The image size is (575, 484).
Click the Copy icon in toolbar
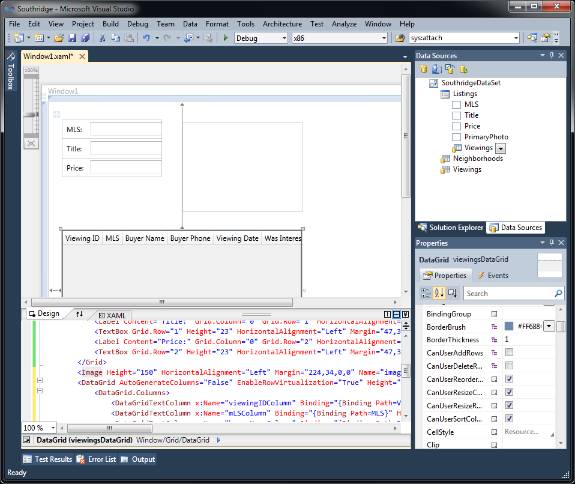pos(116,38)
